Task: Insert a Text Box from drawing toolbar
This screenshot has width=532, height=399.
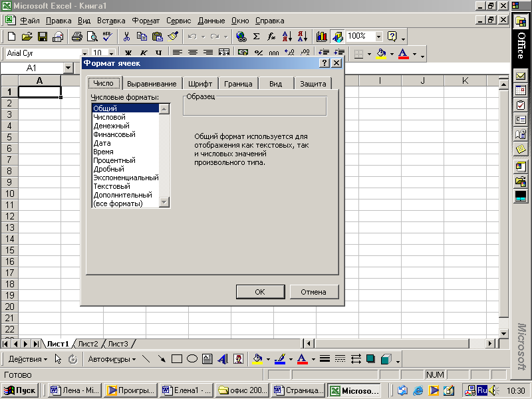Action: point(207,359)
